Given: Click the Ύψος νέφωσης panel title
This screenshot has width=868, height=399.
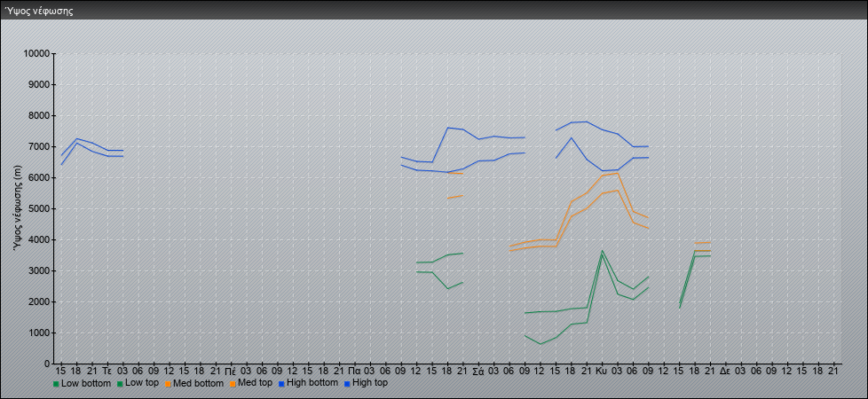Looking at the screenshot, I should click(39, 11).
